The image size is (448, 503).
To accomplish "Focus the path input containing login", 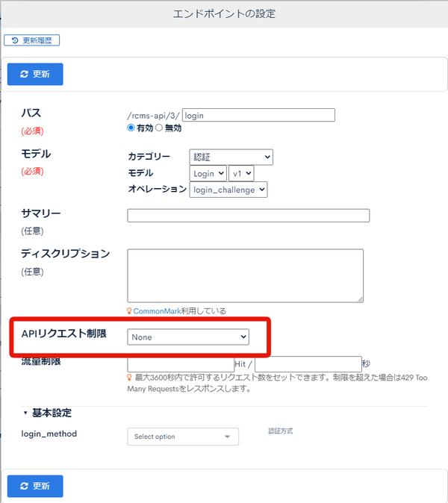I will [x=258, y=115].
